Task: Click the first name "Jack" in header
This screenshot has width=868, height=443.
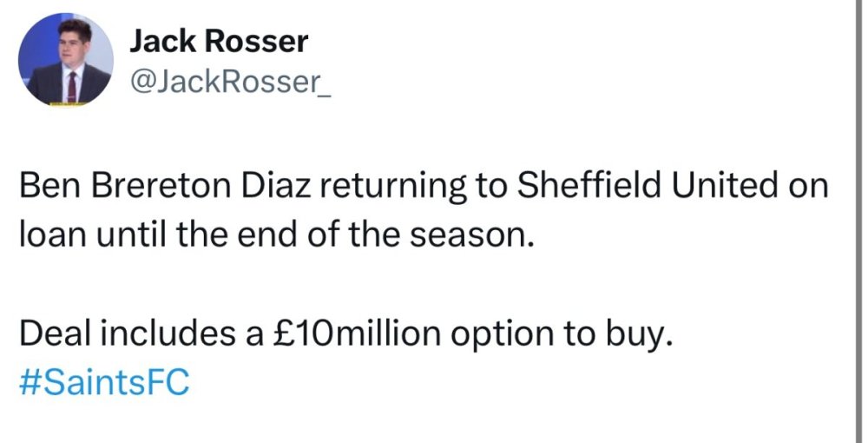Action: pos(161,42)
